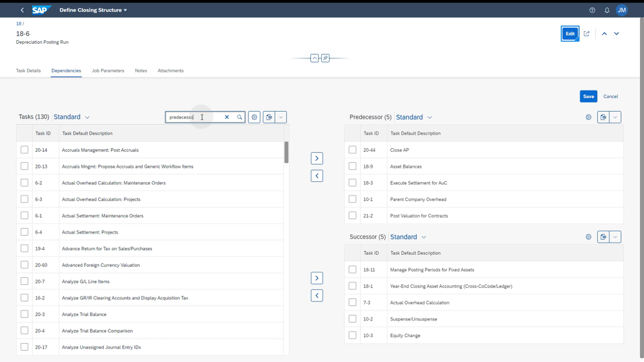Open table settings for the Tasks list
The image size is (644, 362).
click(254, 117)
